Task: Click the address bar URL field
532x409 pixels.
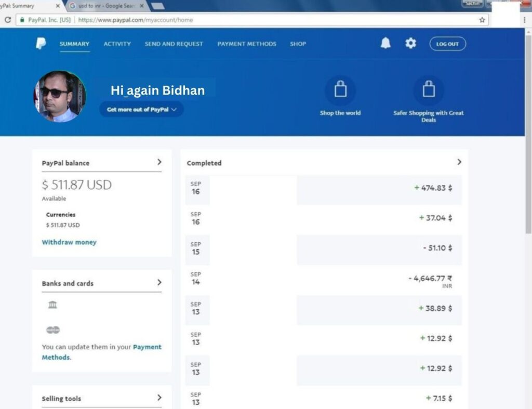Action: click(x=260, y=20)
